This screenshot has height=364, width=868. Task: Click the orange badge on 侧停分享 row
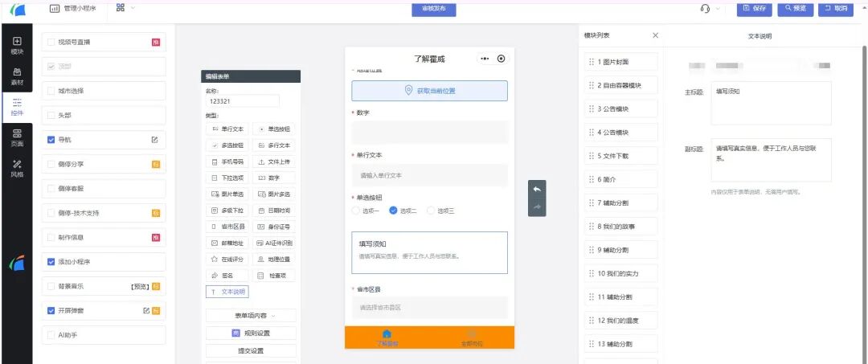[x=156, y=164]
